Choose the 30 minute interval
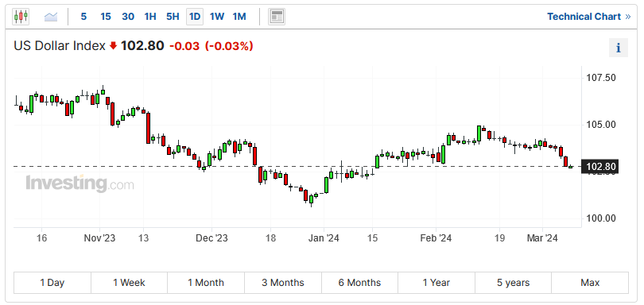The height and width of the screenshot is (305, 644). coord(128,17)
